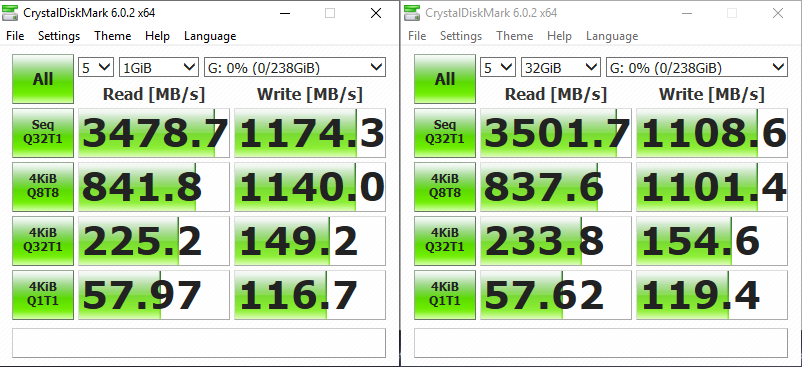Open Help menu in left window
The height and width of the screenshot is (367, 802).
pos(157,36)
